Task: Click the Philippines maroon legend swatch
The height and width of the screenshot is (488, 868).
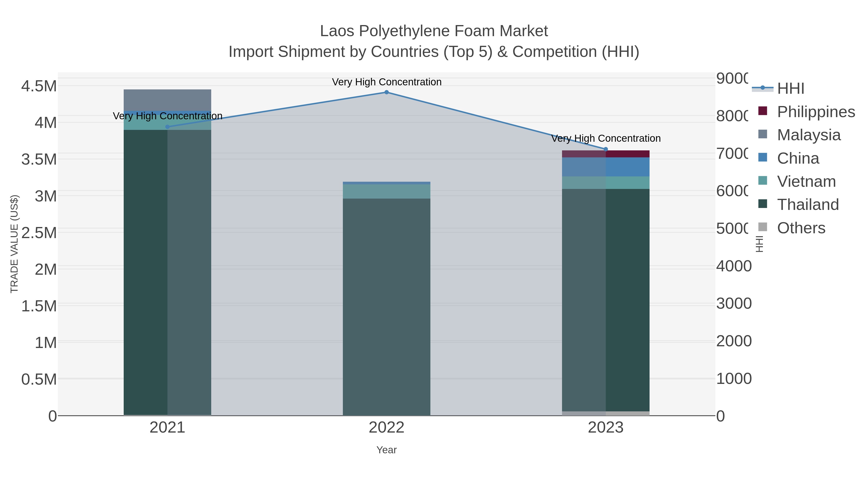Action: coord(763,111)
